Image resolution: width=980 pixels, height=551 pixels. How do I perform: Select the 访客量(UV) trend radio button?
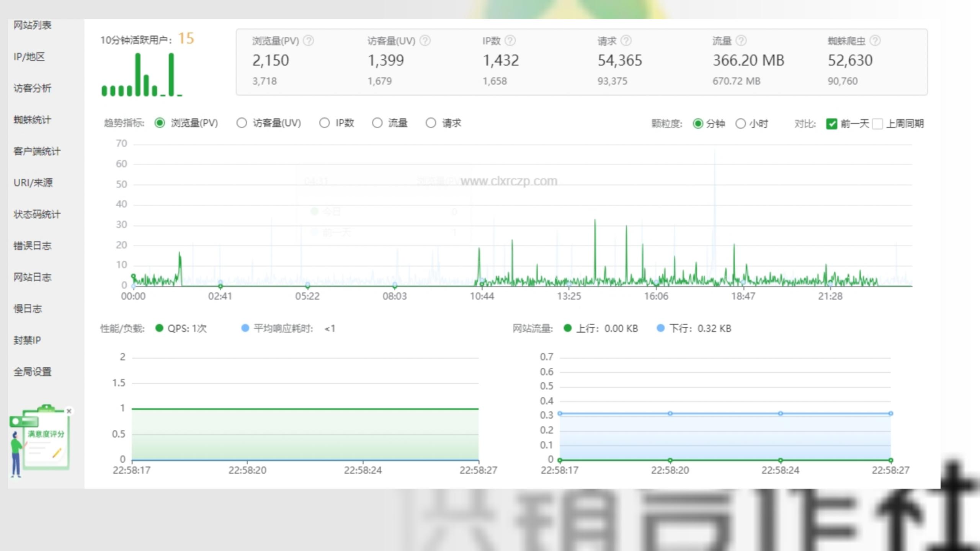tap(242, 123)
